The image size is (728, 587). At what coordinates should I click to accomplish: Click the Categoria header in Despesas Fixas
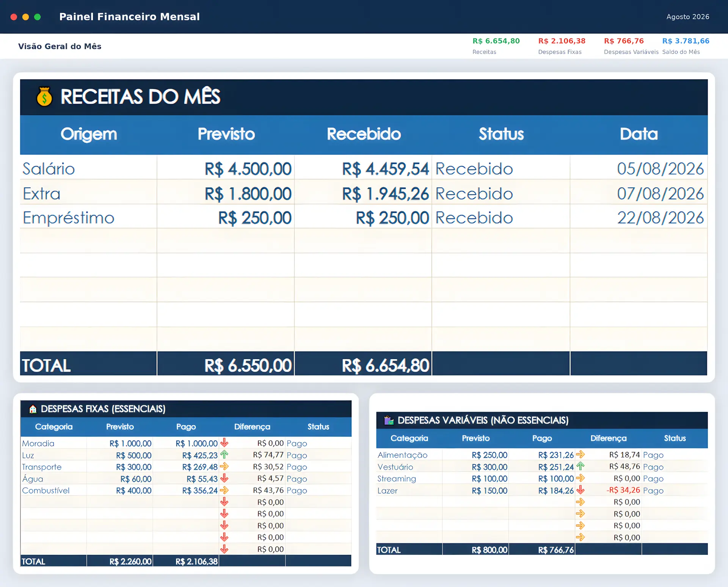point(54,427)
